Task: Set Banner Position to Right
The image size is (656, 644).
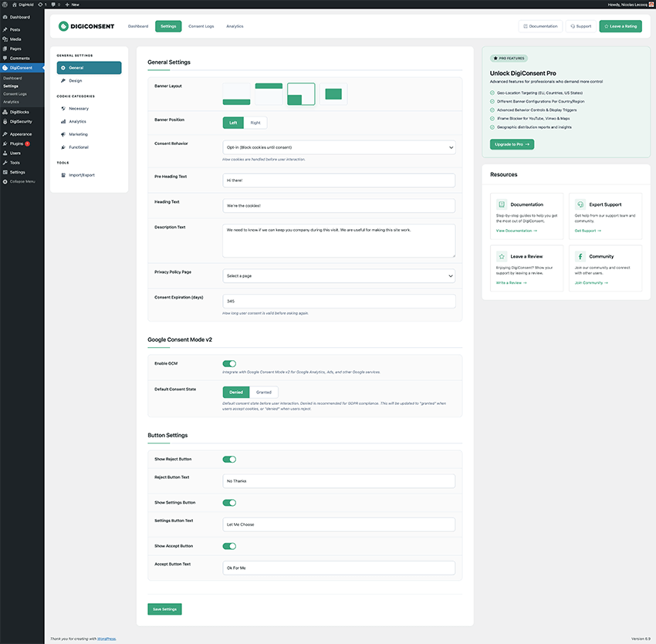Action: pyautogui.click(x=255, y=123)
